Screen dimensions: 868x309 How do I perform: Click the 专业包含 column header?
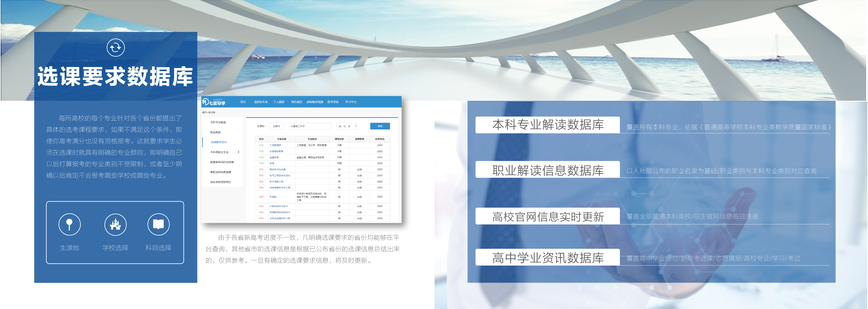click(x=312, y=139)
